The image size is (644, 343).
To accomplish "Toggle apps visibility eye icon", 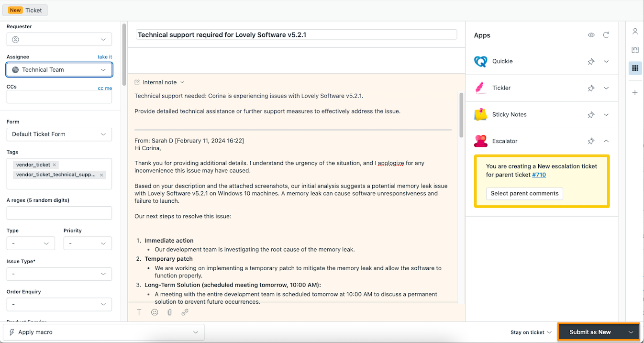I will (x=591, y=35).
